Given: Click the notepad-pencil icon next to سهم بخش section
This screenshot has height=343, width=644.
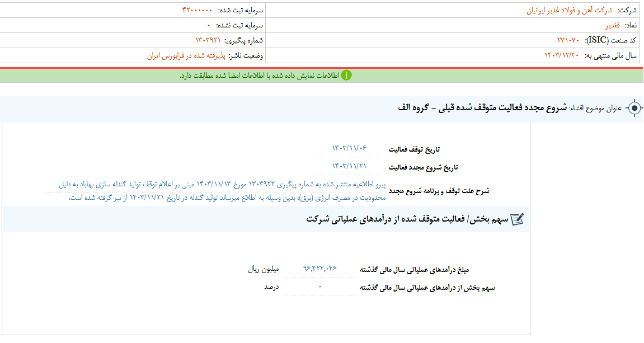Looking at the screenshot, I should [518, 220].
